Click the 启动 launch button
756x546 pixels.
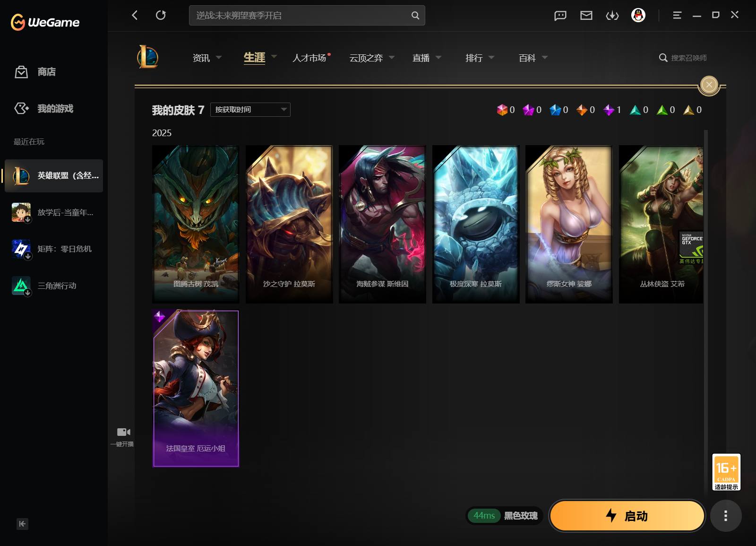point(627,516)
